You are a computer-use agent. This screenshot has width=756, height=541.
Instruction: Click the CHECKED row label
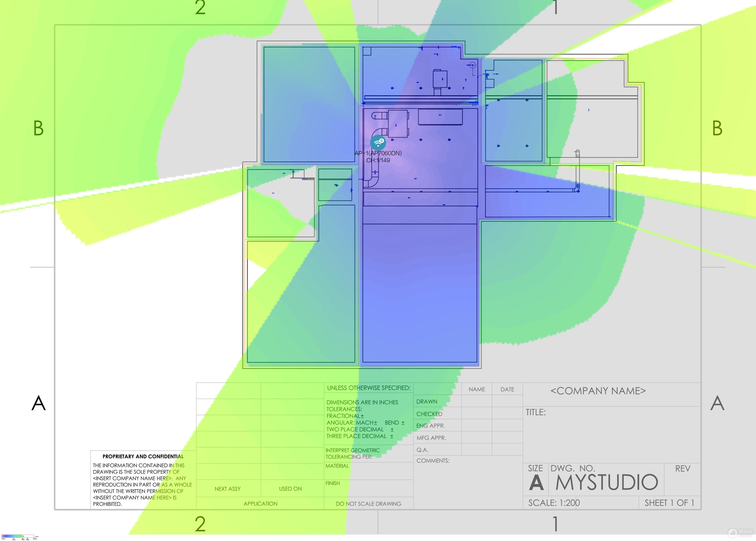[429, 414]
